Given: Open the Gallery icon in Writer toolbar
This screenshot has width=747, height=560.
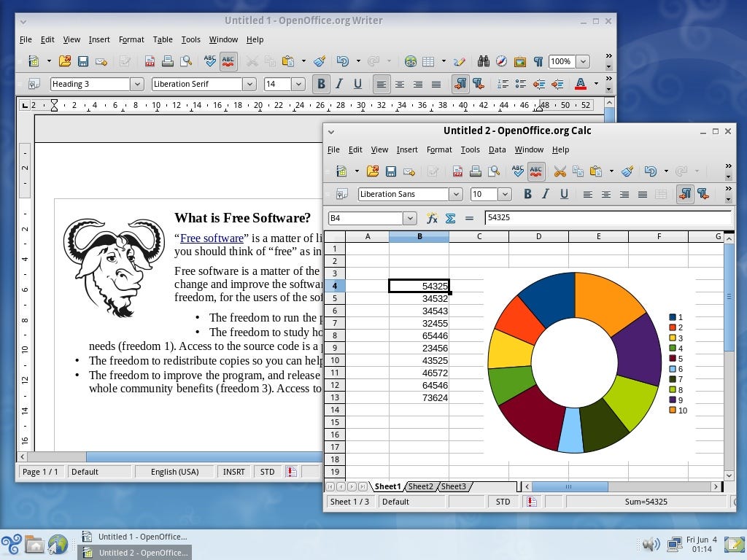Looking at the screenshot, I should (519, 61).
